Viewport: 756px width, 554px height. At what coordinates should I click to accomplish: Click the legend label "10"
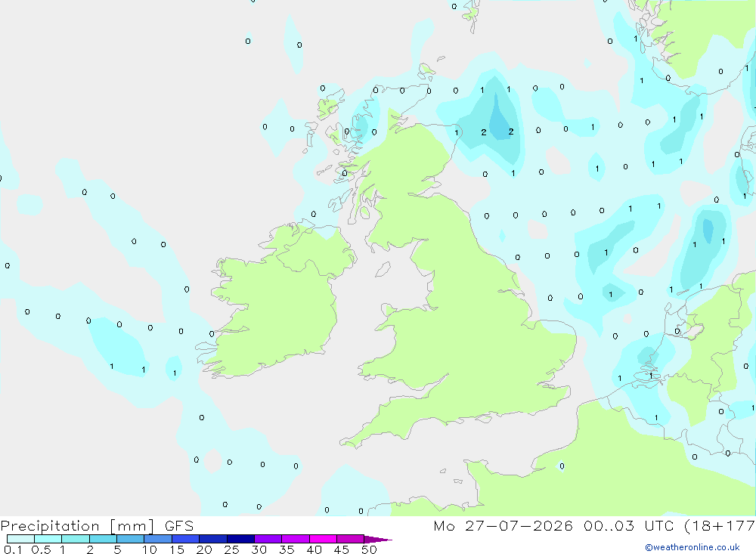(x=150, y=549)
